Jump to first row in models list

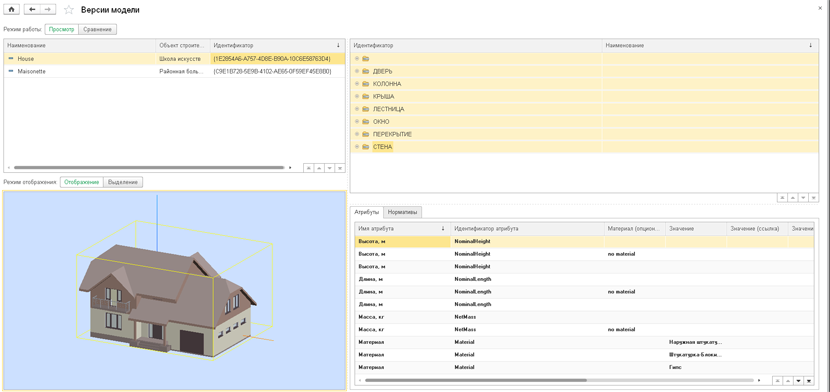[x=309, y=168]
